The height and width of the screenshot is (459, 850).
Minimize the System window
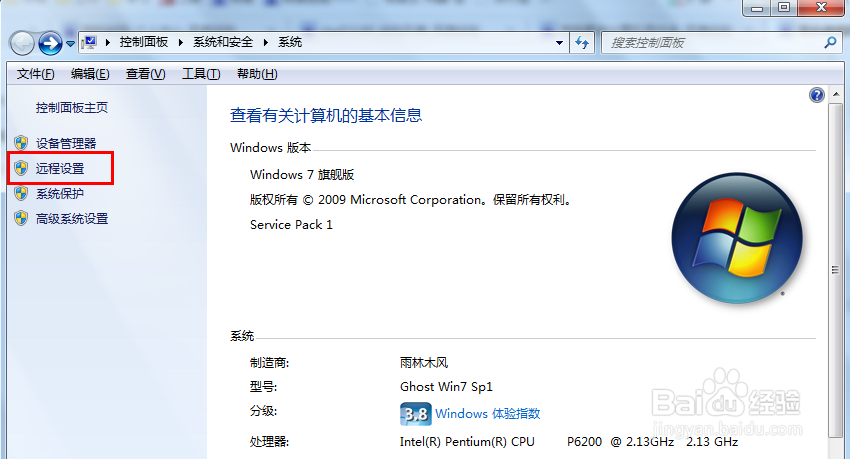[757, 8]
